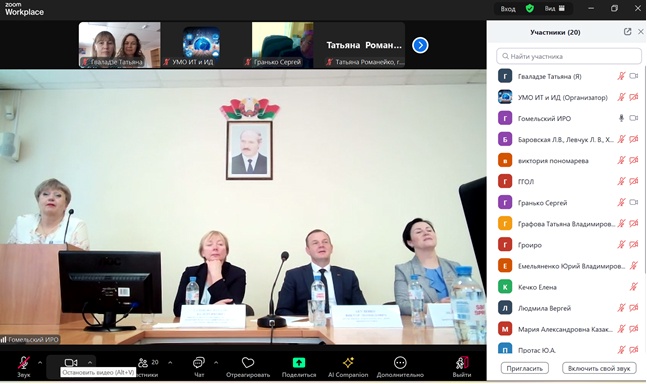Expand the arrow next to Звук
647x384 pixels.
[x=40, y=363]
